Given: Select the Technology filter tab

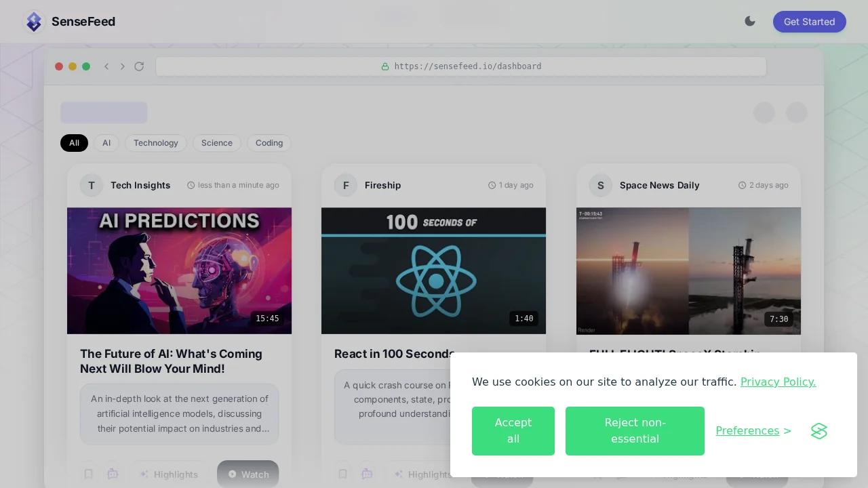Looking at the screenshot, I should (x=156, y=143).
